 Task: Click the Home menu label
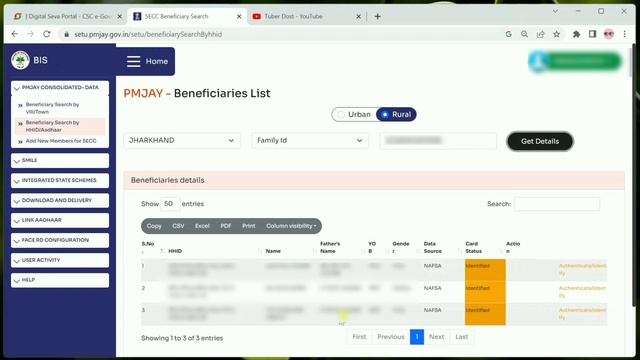tap(157, 61)
